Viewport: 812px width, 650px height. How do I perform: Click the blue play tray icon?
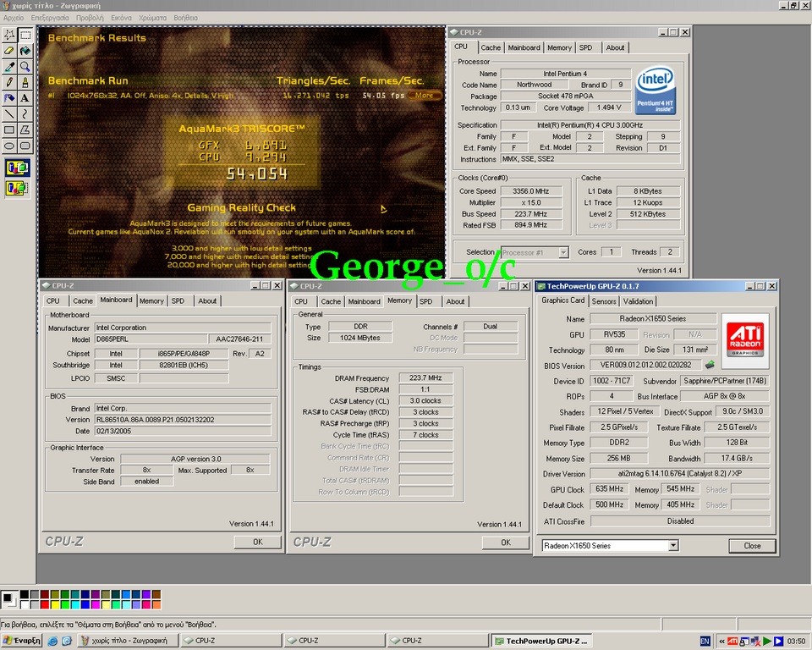tap(778, 642)
